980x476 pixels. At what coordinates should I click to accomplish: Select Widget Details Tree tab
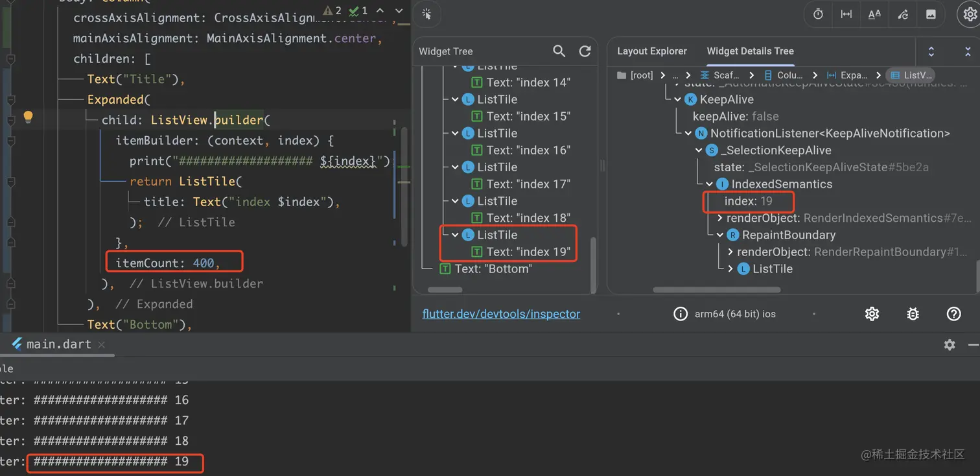point(750,51)
